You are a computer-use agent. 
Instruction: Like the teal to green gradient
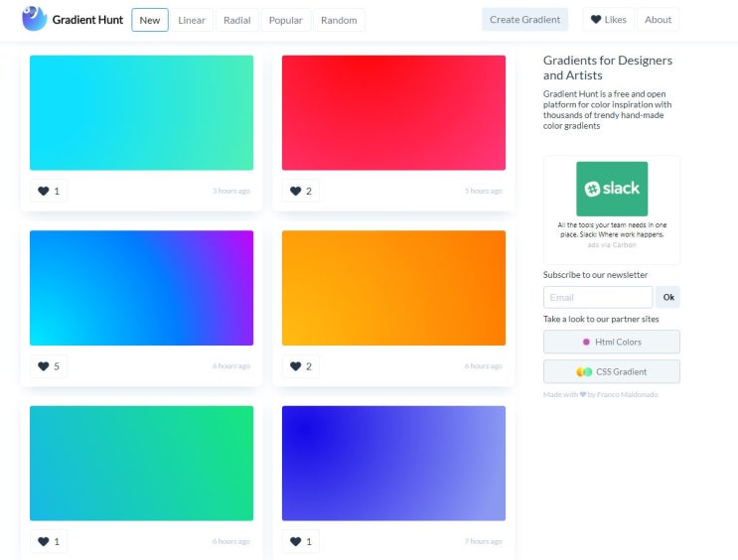[49, 542]
